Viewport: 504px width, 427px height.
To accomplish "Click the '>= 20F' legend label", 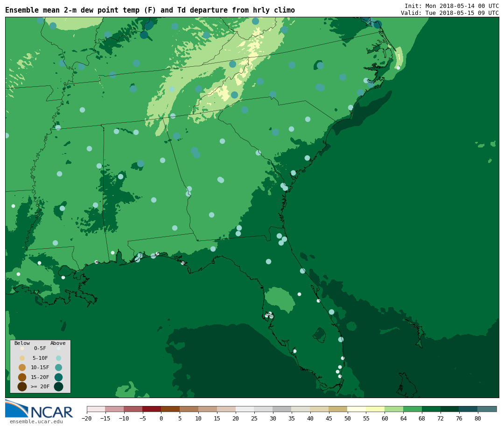I will 40,386.
